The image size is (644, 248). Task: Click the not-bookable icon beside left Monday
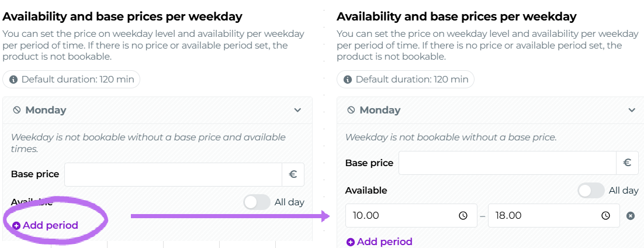coord(16,110)
